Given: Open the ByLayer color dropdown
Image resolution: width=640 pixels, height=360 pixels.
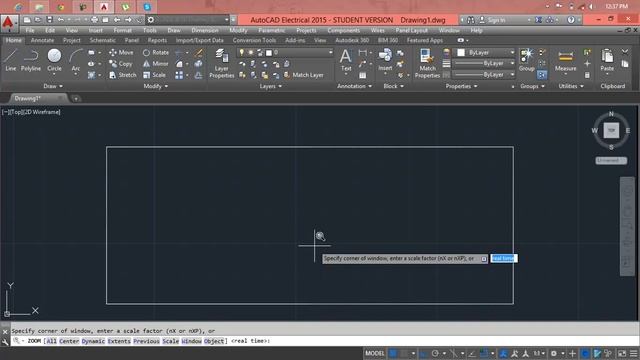Looking at the screenshot, I should click(485, 53).
